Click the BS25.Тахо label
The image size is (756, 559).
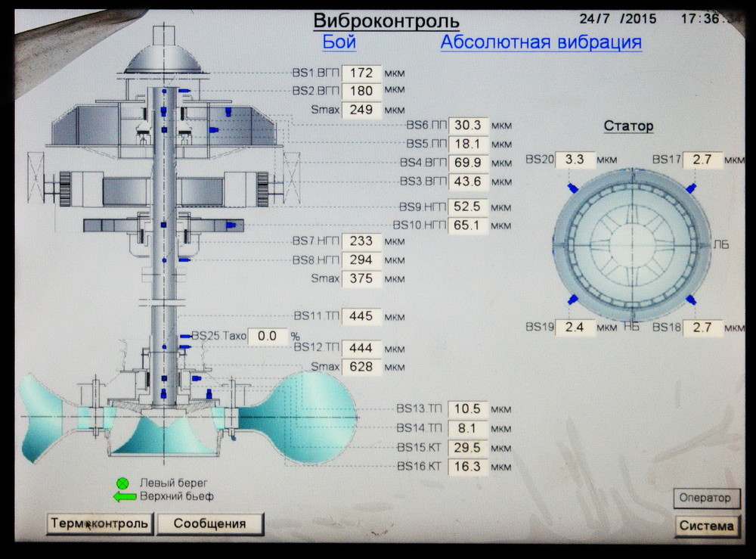(x=219, y=336)
